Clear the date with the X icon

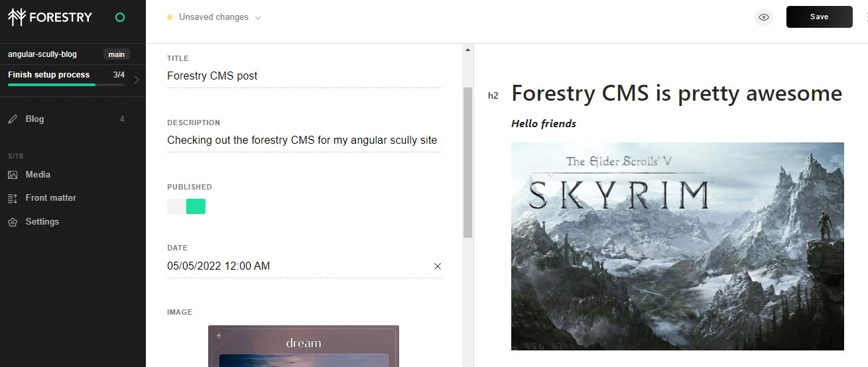(437, 266)
